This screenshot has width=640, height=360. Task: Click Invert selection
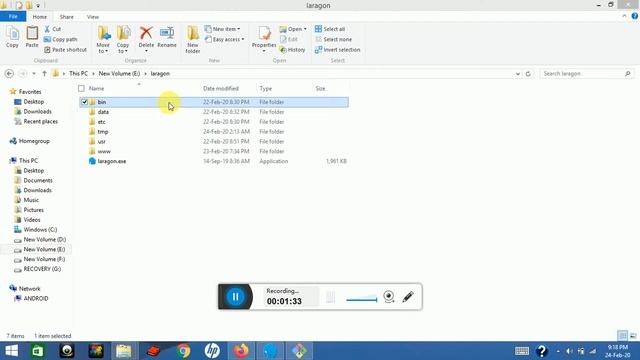[x=338, y=49]
